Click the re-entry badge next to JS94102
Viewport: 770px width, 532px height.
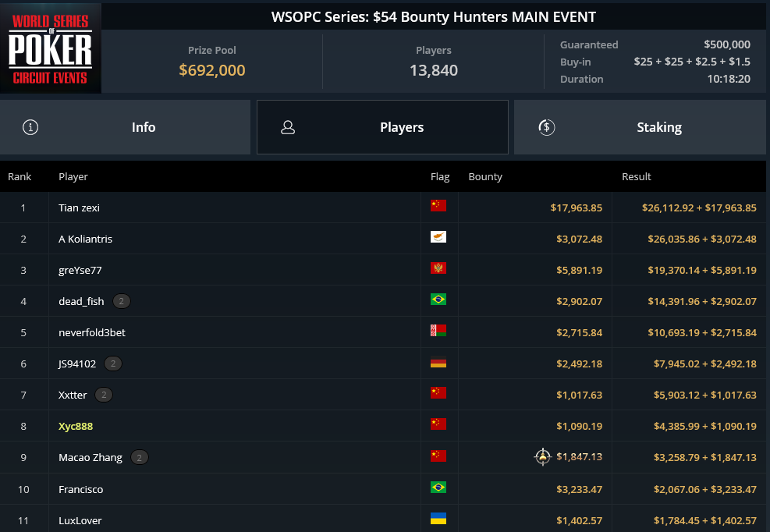[113, 364]
